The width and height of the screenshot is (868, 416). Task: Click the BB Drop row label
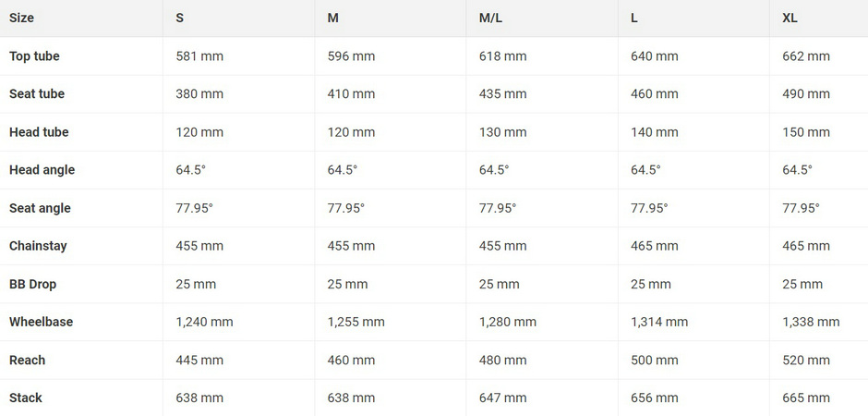click(x=32, y=284)
